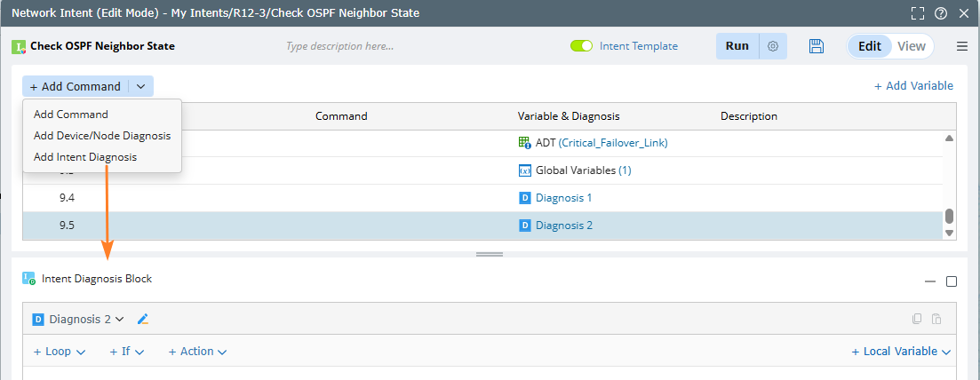The width and height of the screenshot is (980, 380).
Task: Expand the Loop dropdown
Action: 60,352
